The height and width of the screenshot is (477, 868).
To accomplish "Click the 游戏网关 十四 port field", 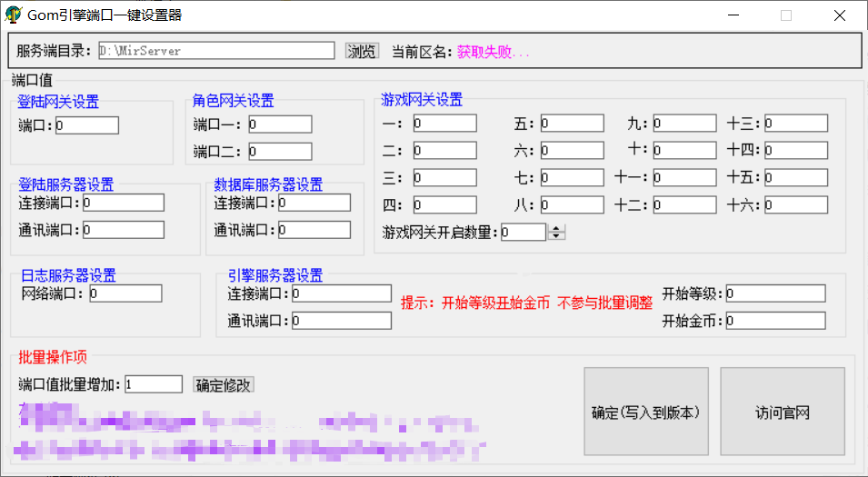I will coord(796,150).
